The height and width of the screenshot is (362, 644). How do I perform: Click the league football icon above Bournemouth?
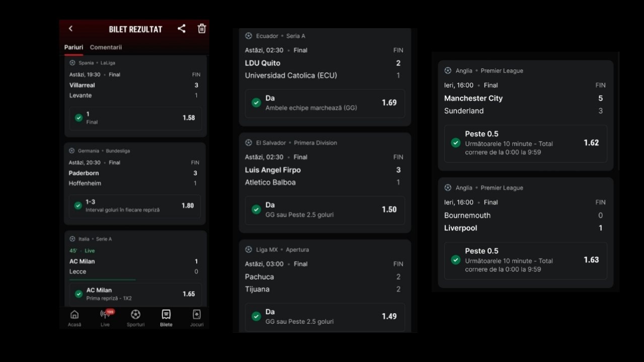[448, 188]
